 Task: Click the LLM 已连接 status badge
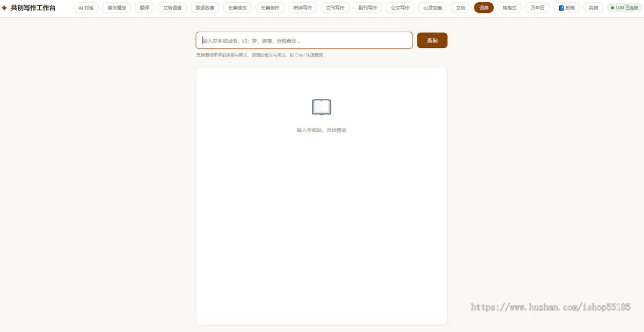pyautogui.click(x=625, y=8)
